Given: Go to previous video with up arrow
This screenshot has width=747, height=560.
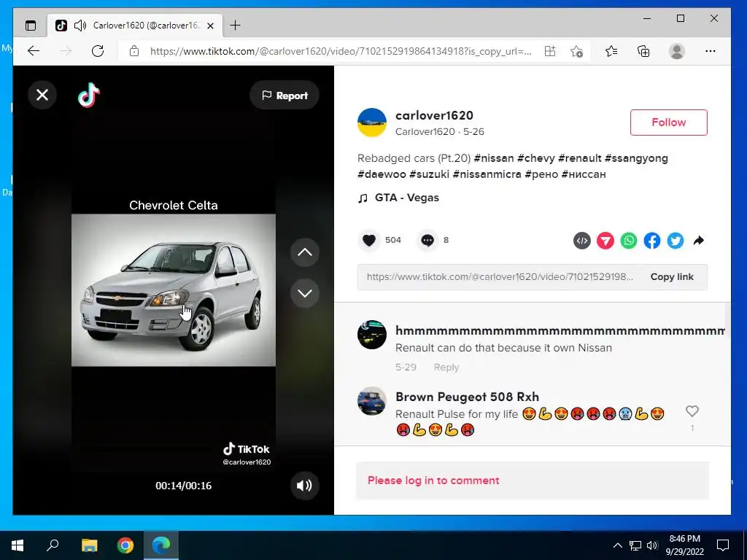Looking at the screenshot, I should [x=305, y=252].
